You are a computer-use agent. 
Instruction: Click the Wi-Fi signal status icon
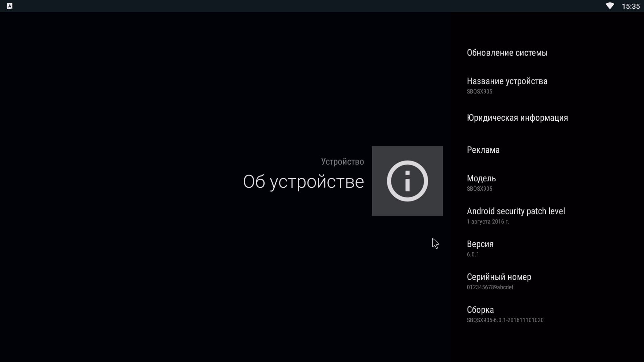[x=610, y=6]
